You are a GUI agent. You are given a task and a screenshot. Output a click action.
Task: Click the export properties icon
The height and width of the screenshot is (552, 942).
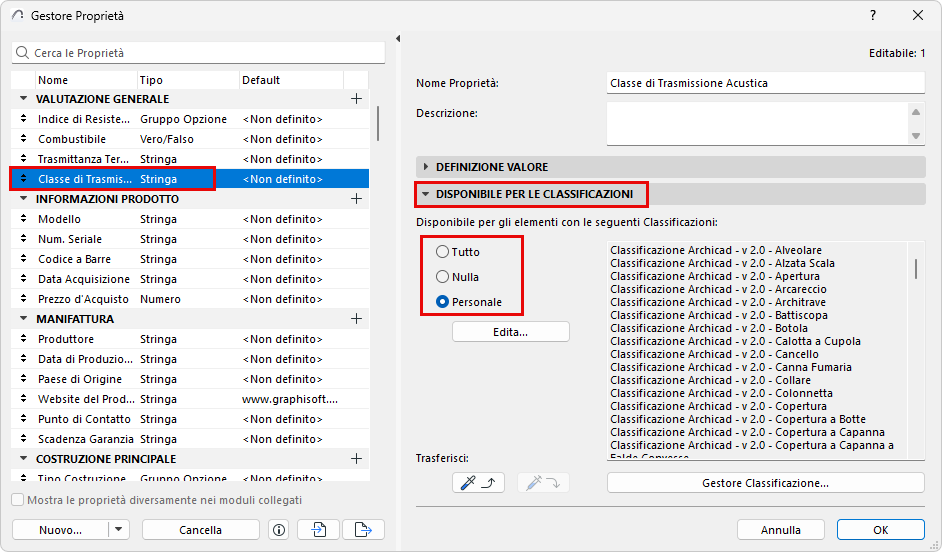point(363,530)
